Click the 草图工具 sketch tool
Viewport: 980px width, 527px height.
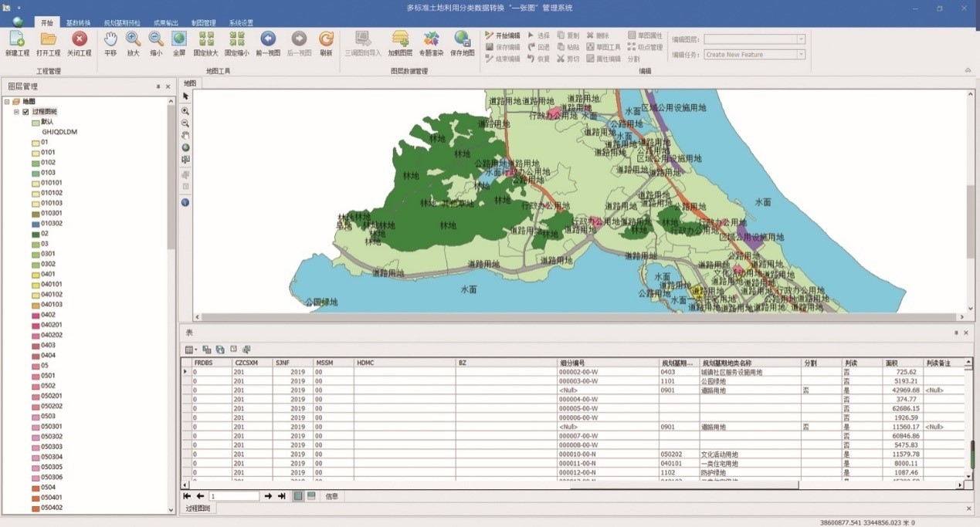pos(603,47)
